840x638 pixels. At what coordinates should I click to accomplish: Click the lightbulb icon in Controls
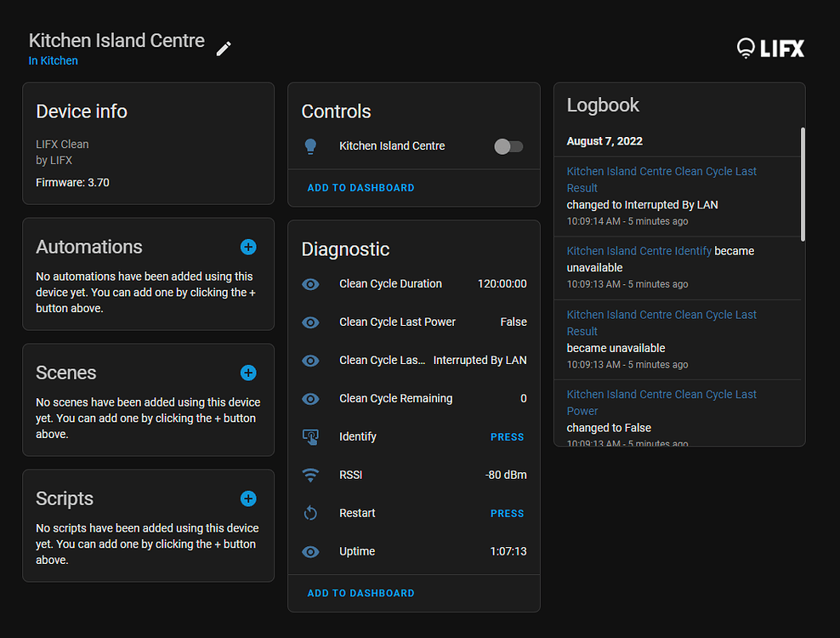pyautogui.click(x=311, y=146)
